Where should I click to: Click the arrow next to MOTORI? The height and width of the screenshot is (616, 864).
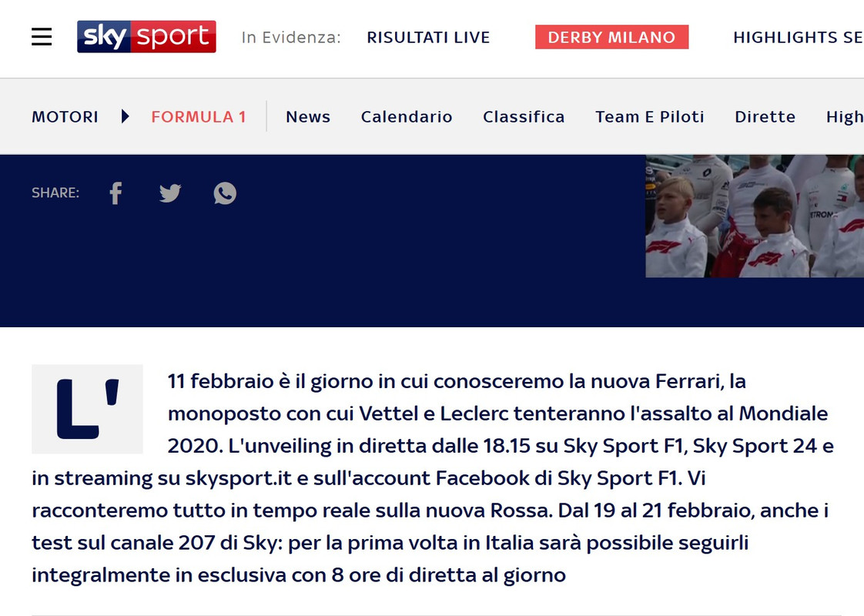click(125, 116)
